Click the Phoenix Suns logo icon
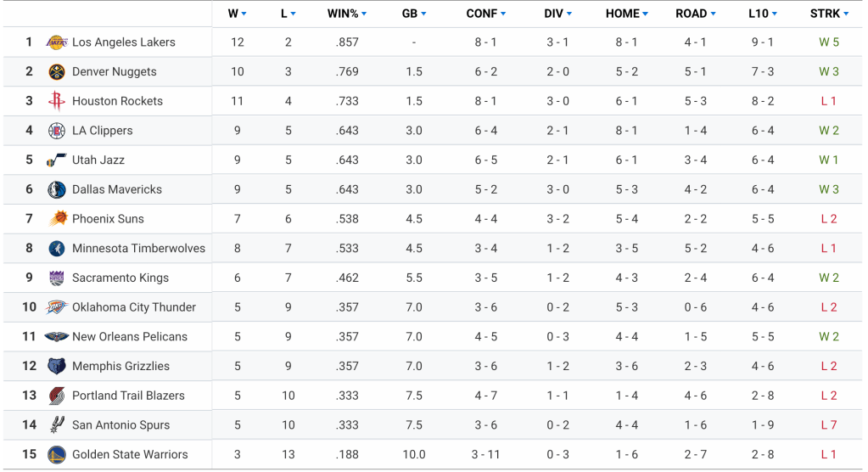The width and height of the screenshot is (868, 472). [57, 219]
